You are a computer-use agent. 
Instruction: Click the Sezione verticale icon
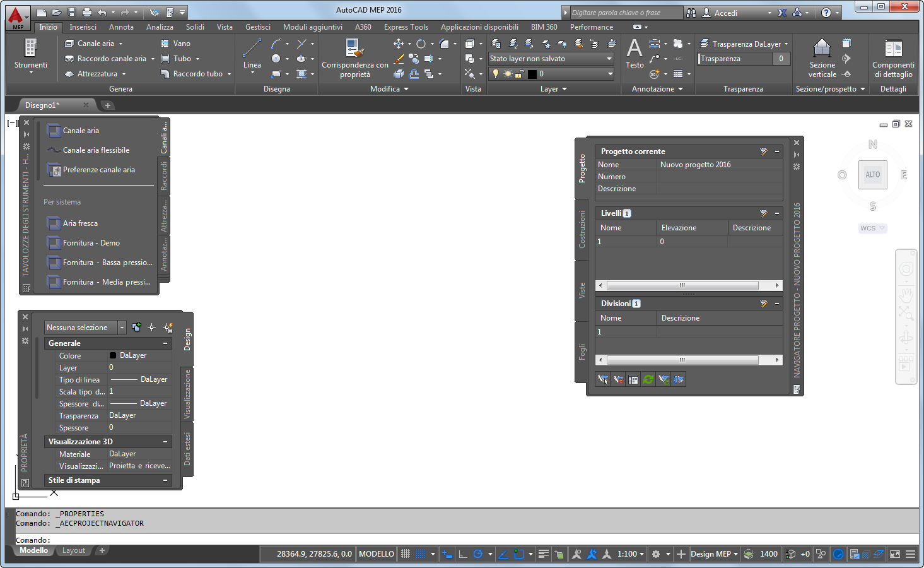click(x=822, y=58)
